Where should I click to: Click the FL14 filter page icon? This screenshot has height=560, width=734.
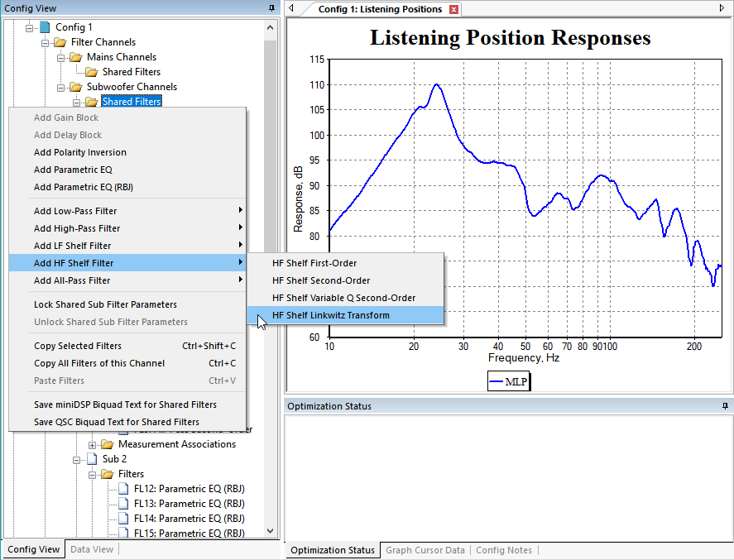click(123, 519)
